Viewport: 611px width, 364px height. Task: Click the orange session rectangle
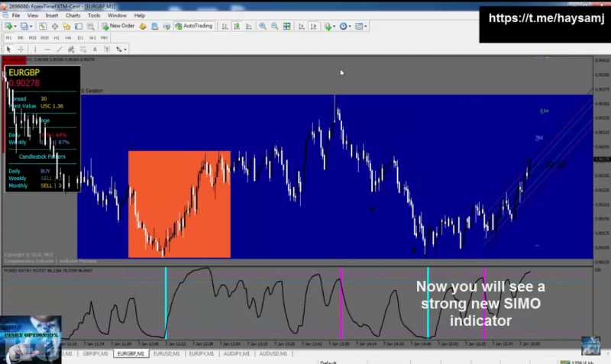[x=179, y=204]
